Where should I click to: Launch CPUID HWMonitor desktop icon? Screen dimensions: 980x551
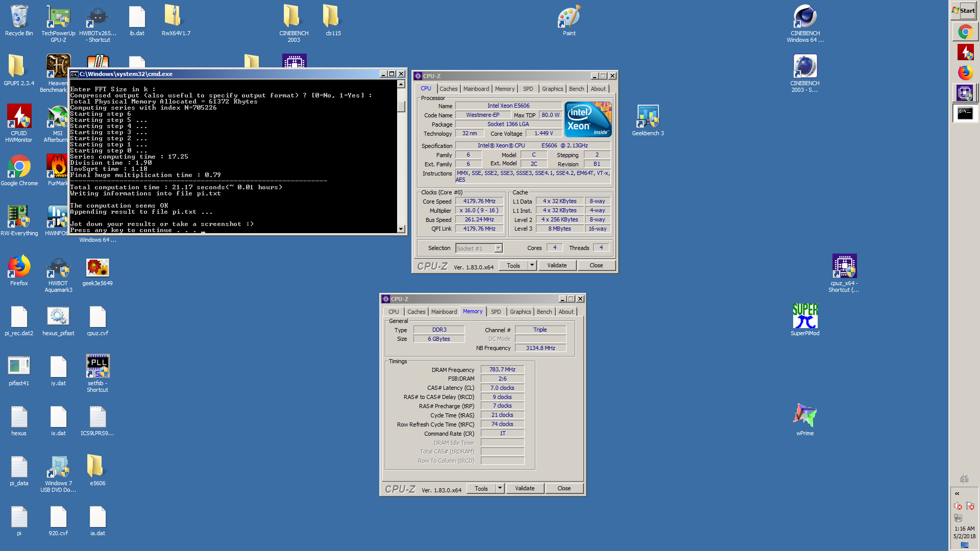click(x=19, y=123)
